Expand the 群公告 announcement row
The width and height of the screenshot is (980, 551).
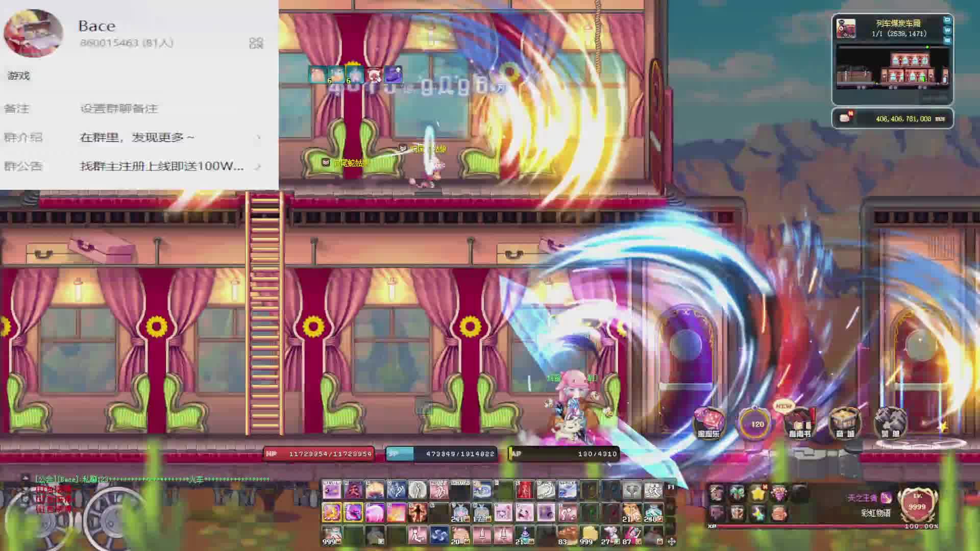pyautogui.click(x=258, y=166)
